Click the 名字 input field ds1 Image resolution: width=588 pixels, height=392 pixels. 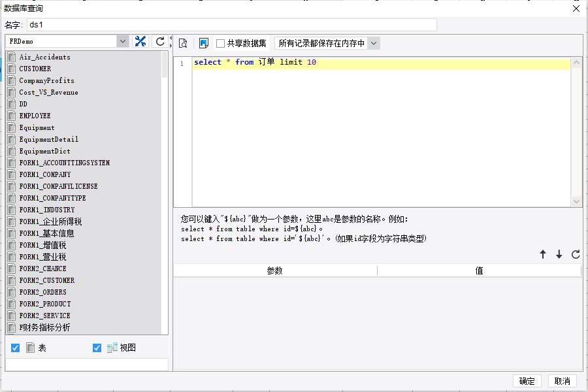(x=232, y=25)
